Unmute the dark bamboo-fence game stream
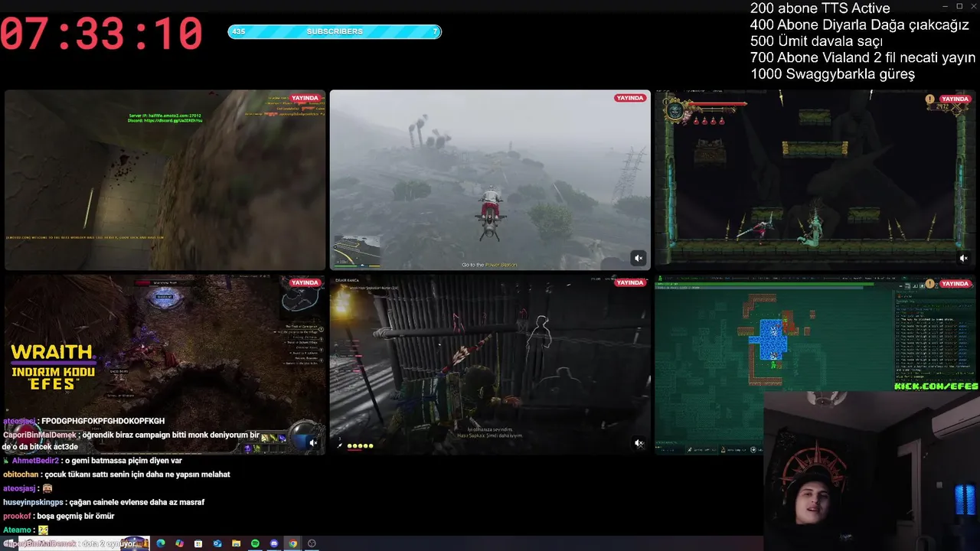Viewport: 980px width, 551px height. (x=639, y=443)
